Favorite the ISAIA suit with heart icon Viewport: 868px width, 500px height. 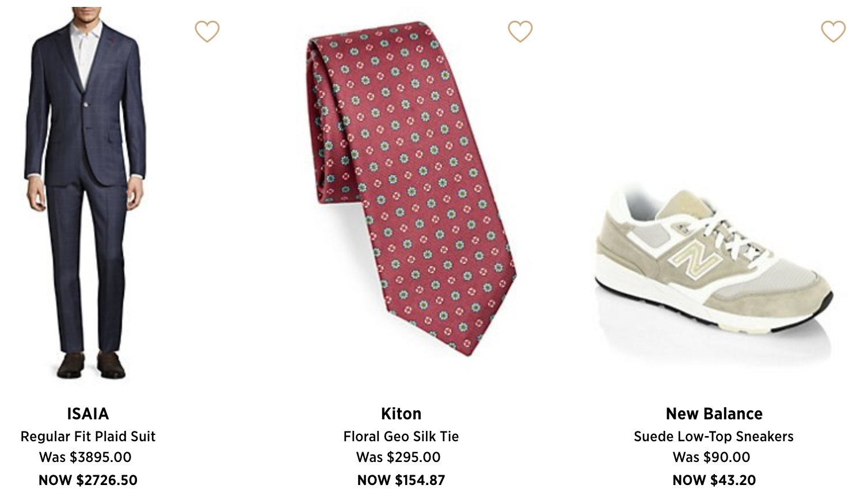pyautogui.click(x=207, y=32)
